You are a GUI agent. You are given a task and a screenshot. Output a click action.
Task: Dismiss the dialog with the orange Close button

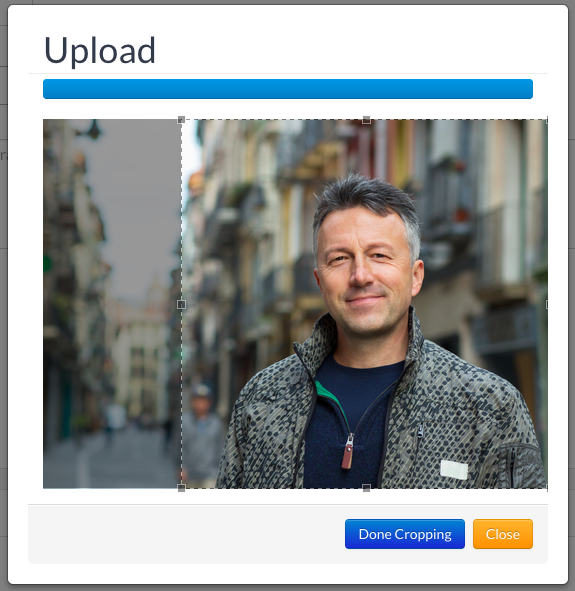coord(503,534)
